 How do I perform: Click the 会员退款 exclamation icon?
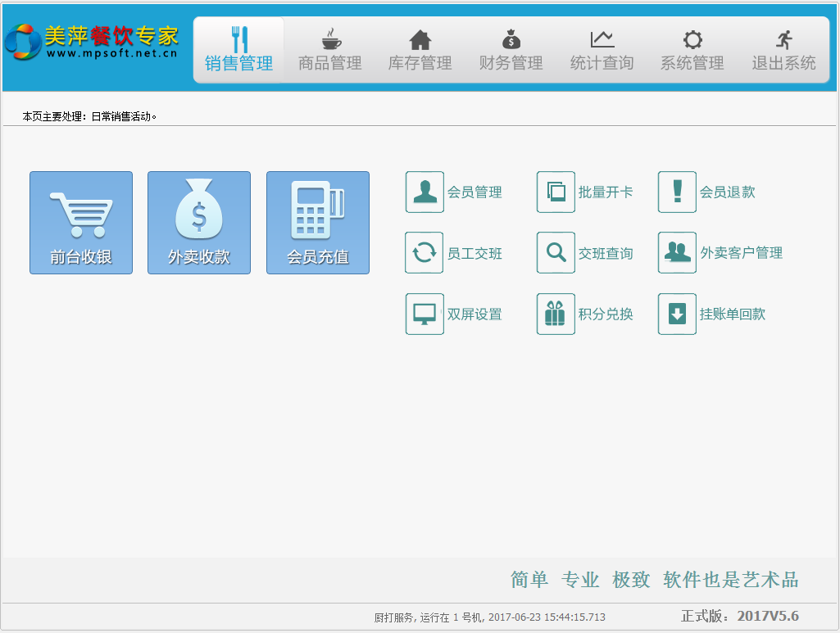[677, 192]
